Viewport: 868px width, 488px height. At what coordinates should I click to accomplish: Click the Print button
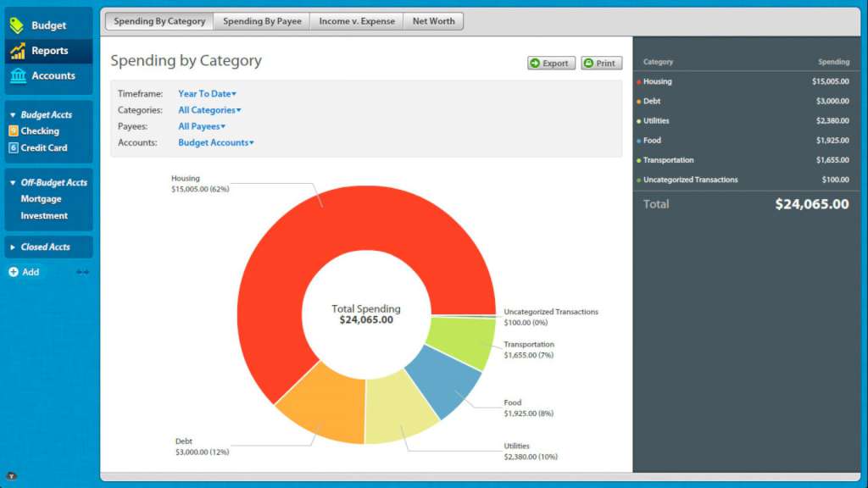point(601,63)
